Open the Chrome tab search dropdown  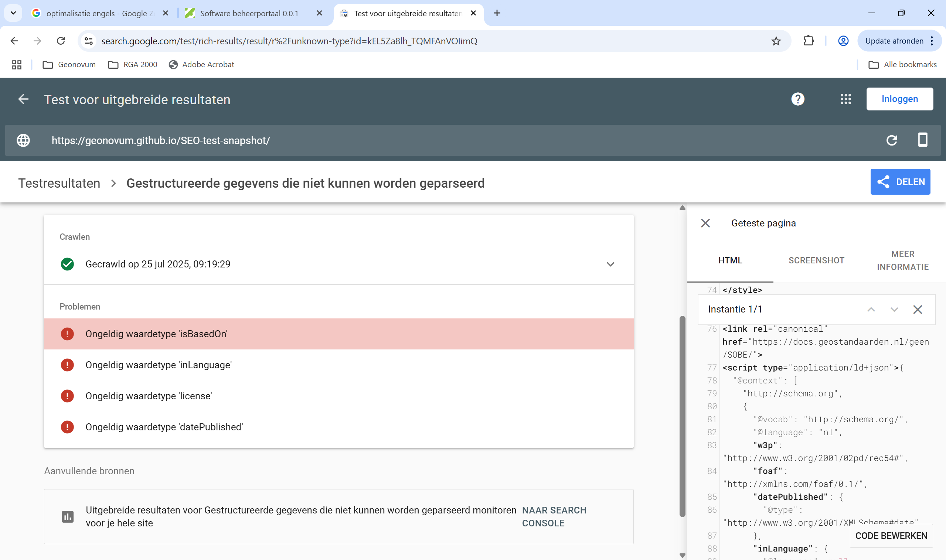point(13,13)
